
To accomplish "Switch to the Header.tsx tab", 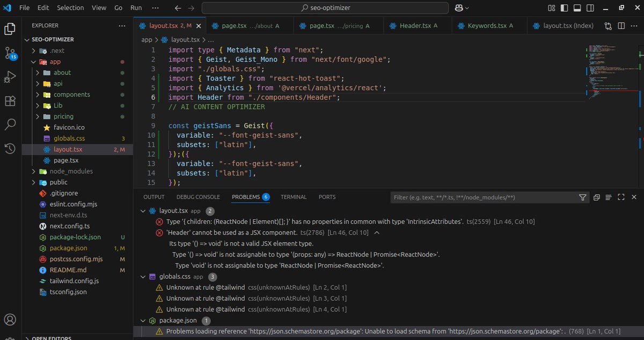I will pyautogui.click(x=418, y=26).
